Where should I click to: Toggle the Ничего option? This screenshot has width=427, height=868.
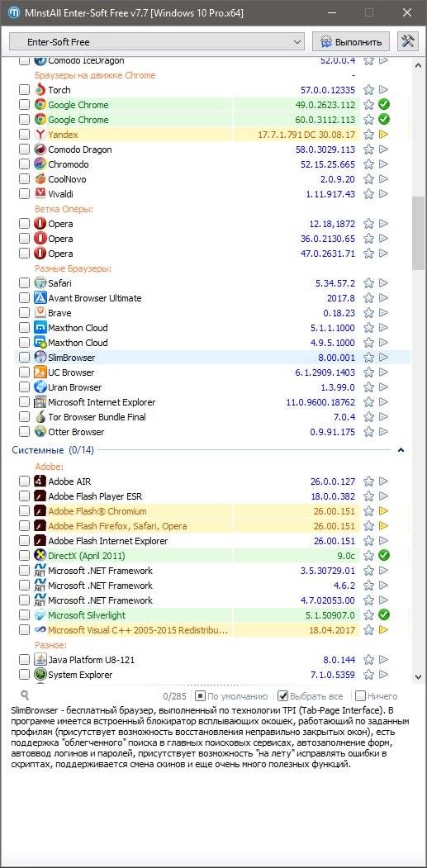pyautogui.click(x=377, y=696)
